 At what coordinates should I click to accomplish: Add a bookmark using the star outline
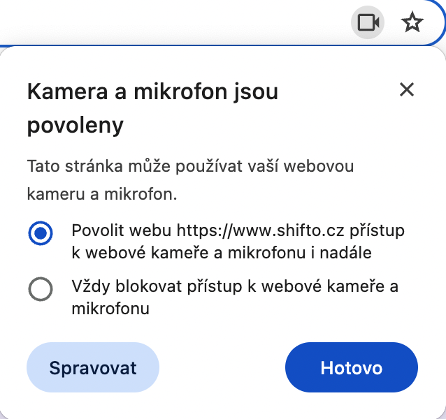point(412,23)
